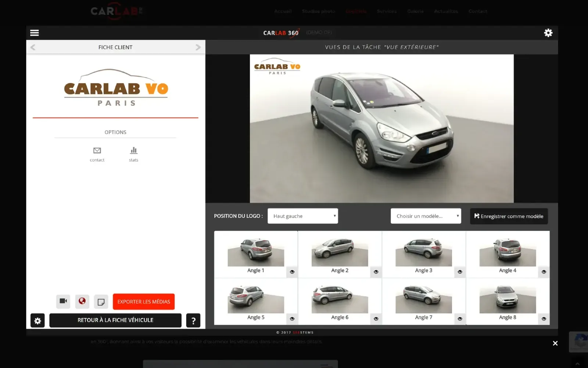Select the Angle 4 thumbnail
588x368 pixels.
pyautogui.click(x=508, y=252)
